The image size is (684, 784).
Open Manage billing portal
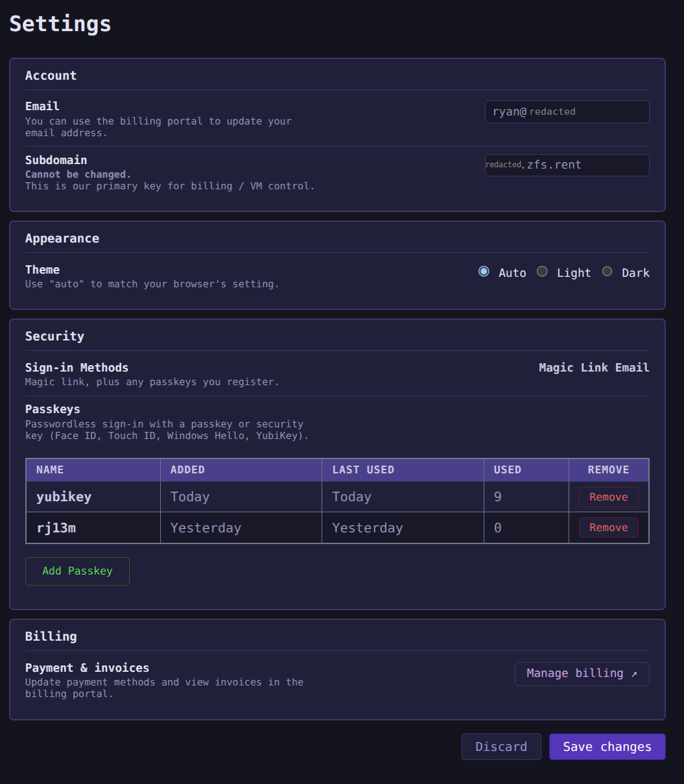coord(582,674)
